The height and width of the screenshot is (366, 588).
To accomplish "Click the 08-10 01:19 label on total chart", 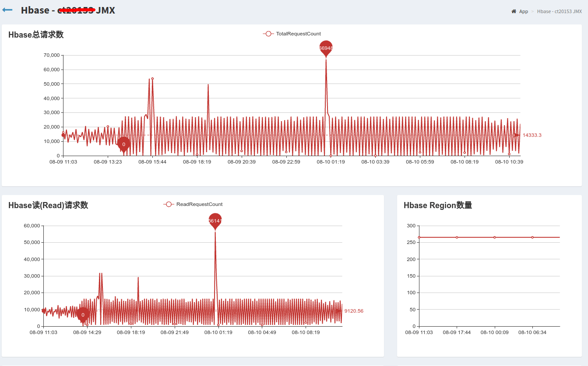I will [331, 162].
